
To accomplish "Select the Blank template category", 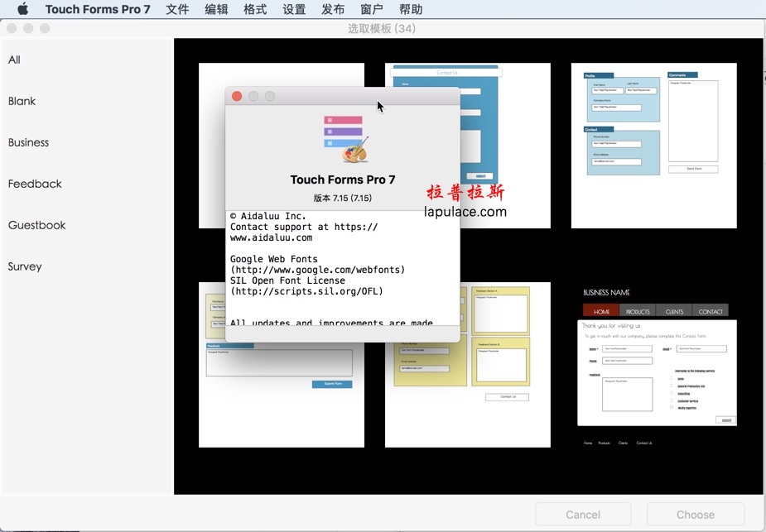I will pyautogui.click(x=22, y=101).
